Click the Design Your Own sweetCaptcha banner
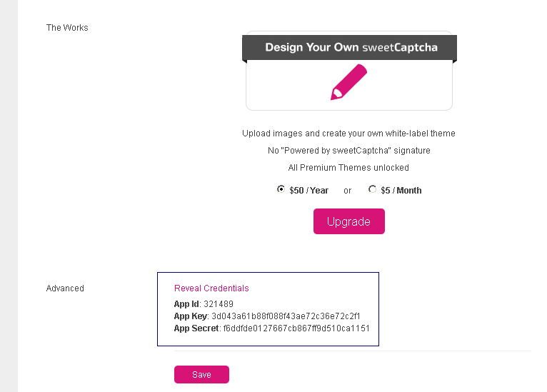Screen dimensions: 547x392 tap(349, 48)
